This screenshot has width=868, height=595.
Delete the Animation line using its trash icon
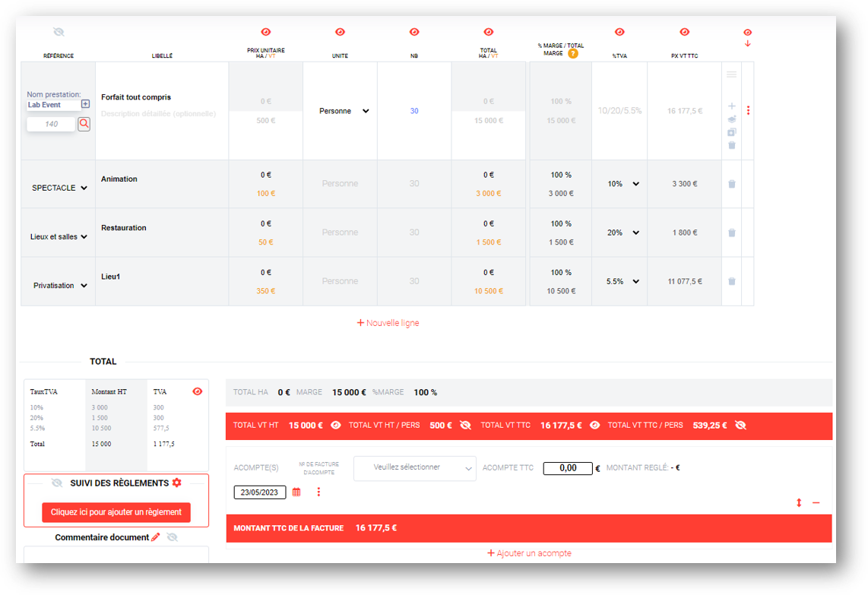[731, 183]
